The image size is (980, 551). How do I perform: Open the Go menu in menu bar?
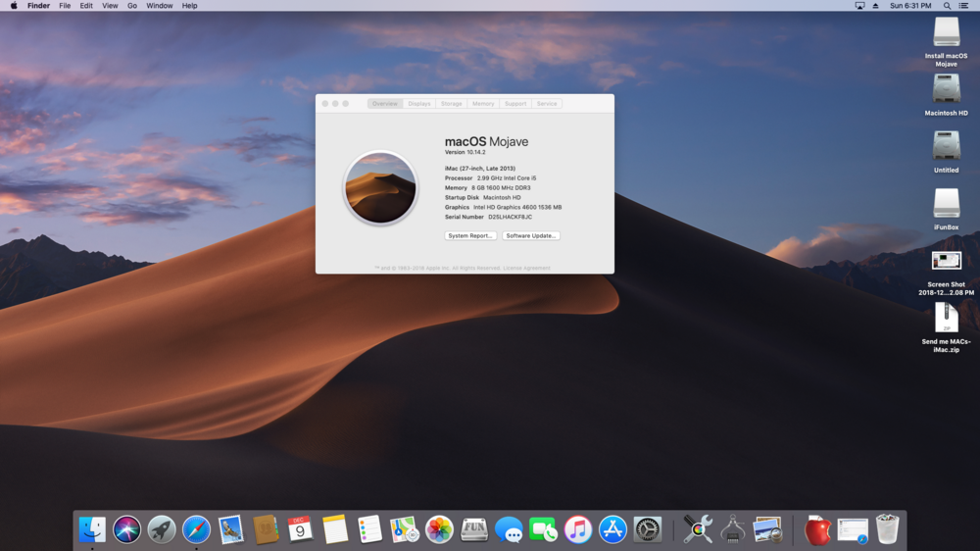coord(131,6)
